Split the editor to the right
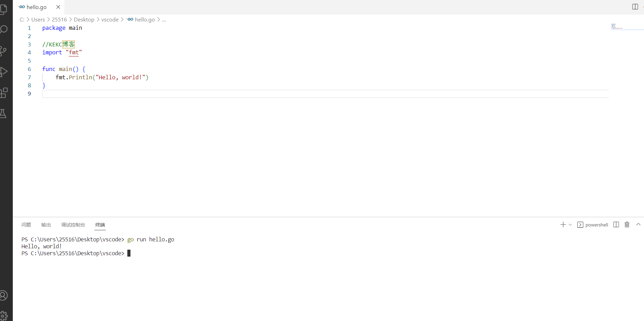Screen dimensions: 644x321 [635, 7]
